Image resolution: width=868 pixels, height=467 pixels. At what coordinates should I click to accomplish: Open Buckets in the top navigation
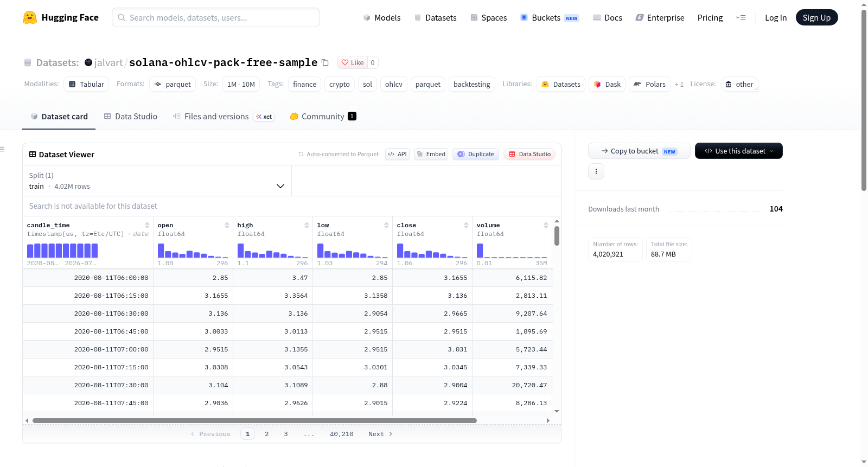[x=550, y=18]
